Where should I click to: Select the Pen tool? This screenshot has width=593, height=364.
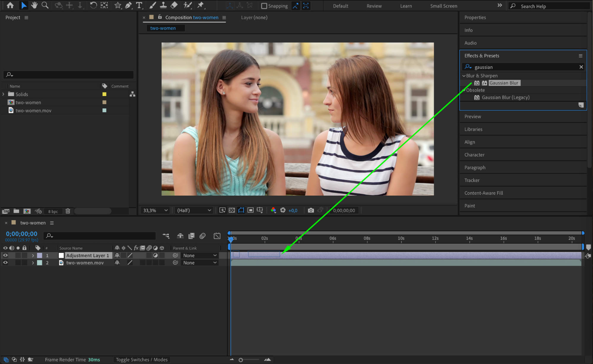point(128,5)
